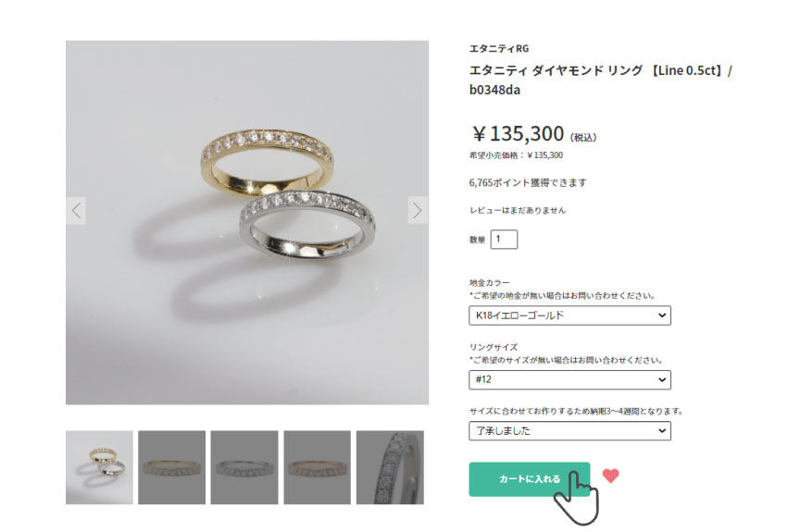Screen dimensions: 788x532
Task: Show the next product image
Action: 418,211
